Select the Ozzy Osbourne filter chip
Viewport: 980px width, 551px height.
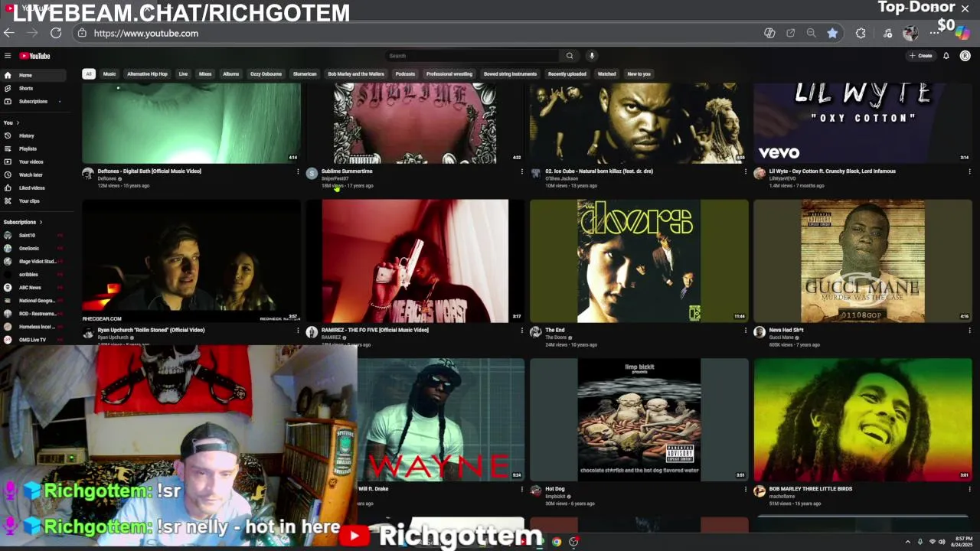(266, 74)
